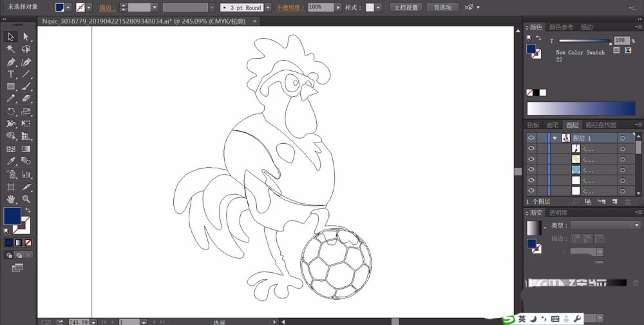This screenshot has width=644, height=325.
Task: Select the Selection (black arrow) tool
Action: pyautogui.click(x=11, y=37)
